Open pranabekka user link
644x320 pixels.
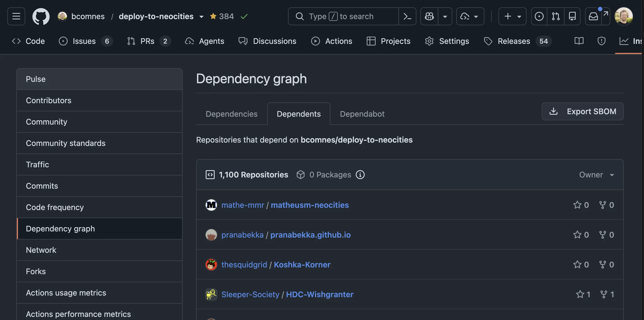pyautogui.click(x=242, y=235)
